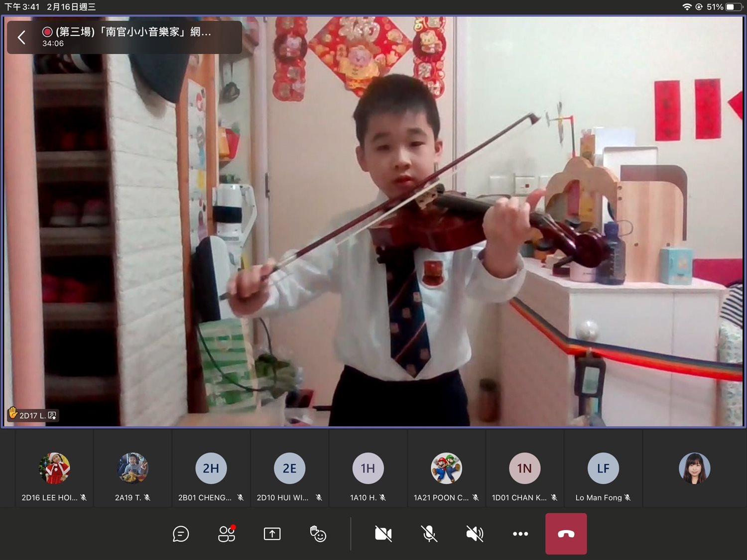This screenshot has height=560, width=747.
Task: Tap the main video of the violinist
Action: tap(373, 222)
